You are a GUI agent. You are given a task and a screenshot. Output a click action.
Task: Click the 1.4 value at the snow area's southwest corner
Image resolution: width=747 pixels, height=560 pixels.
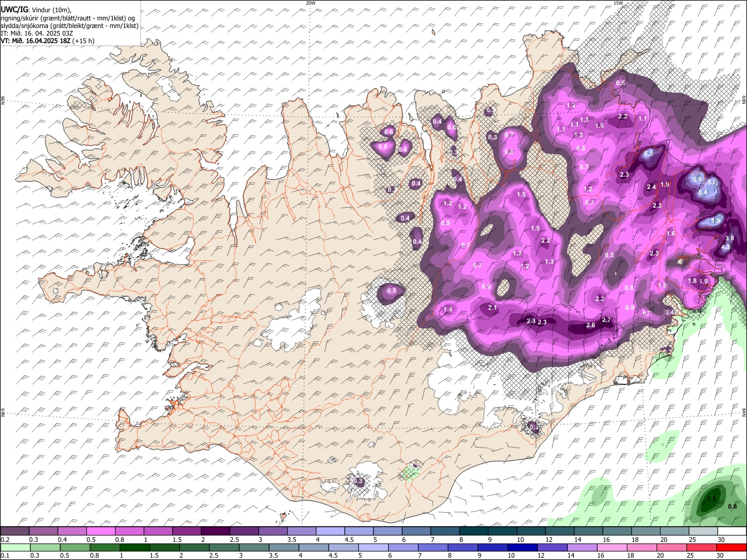(448, 309)
